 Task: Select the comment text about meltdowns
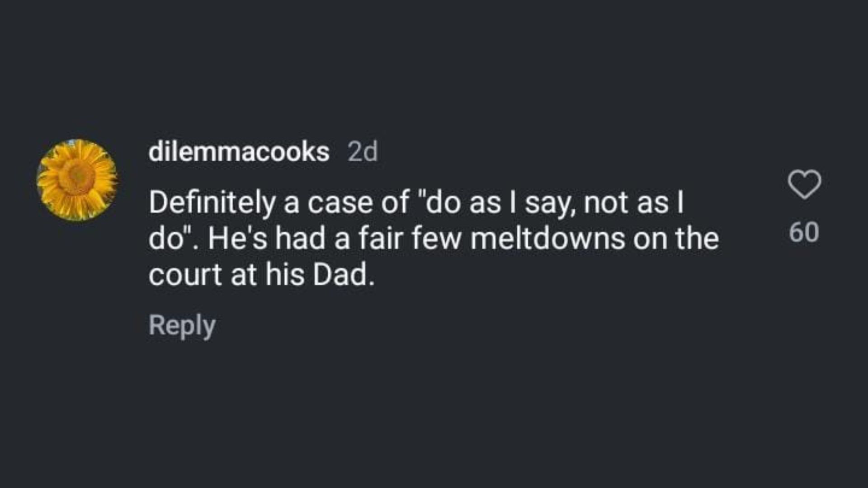(x=433, y=238)
